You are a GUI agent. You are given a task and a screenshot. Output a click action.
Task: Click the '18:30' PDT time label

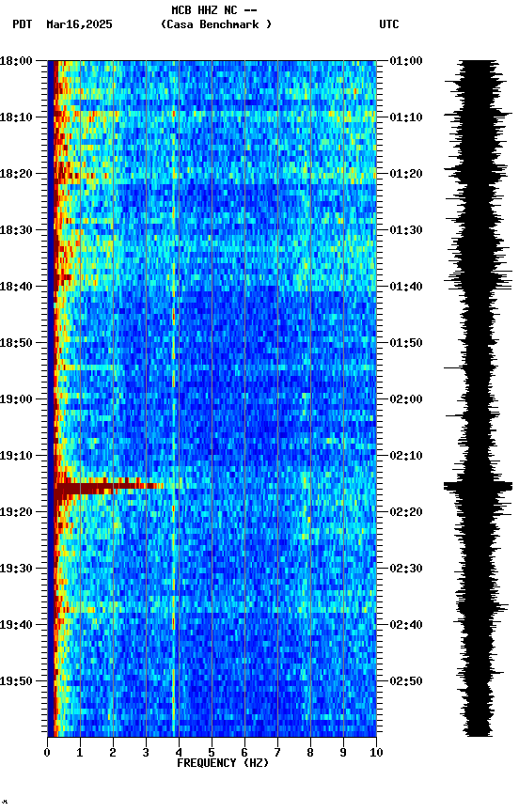click(x=16, y=230)
